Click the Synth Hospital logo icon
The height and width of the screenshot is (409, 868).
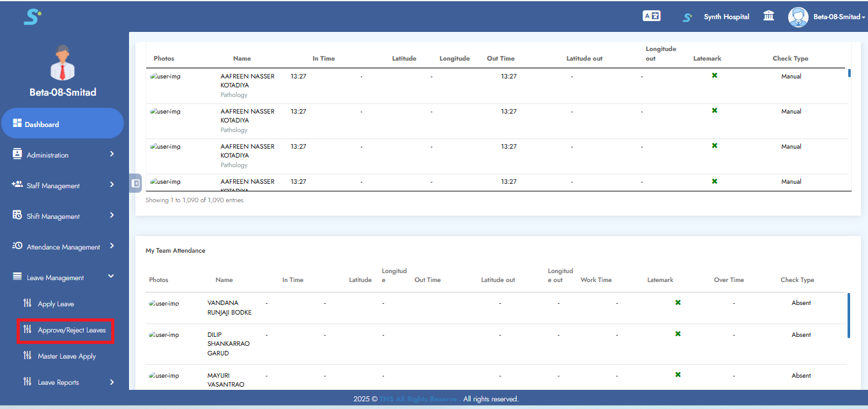(687, 17)
